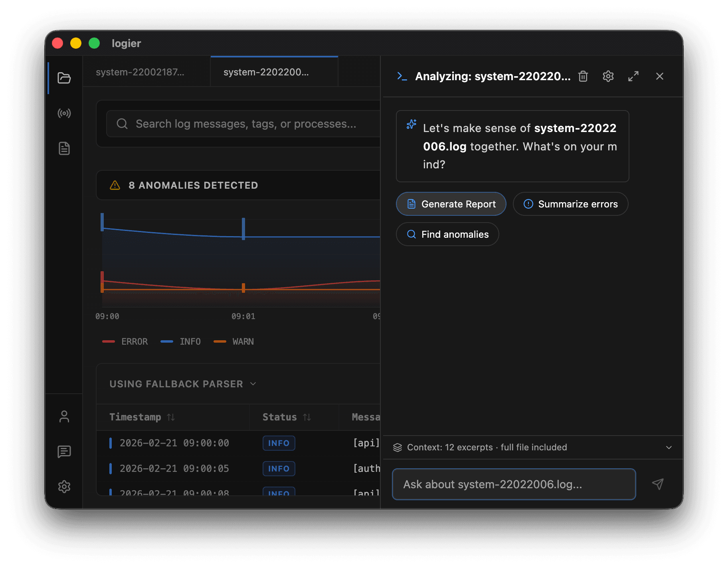Sort by Timestamp column arrows
Viewport: 728px width, 568px height.
point(171,417)
